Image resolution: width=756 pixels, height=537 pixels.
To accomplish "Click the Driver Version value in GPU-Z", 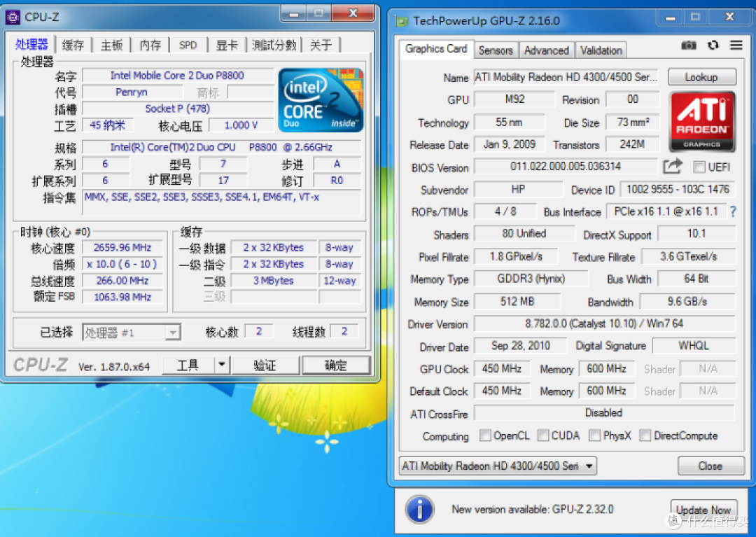I will click(604, 323).
